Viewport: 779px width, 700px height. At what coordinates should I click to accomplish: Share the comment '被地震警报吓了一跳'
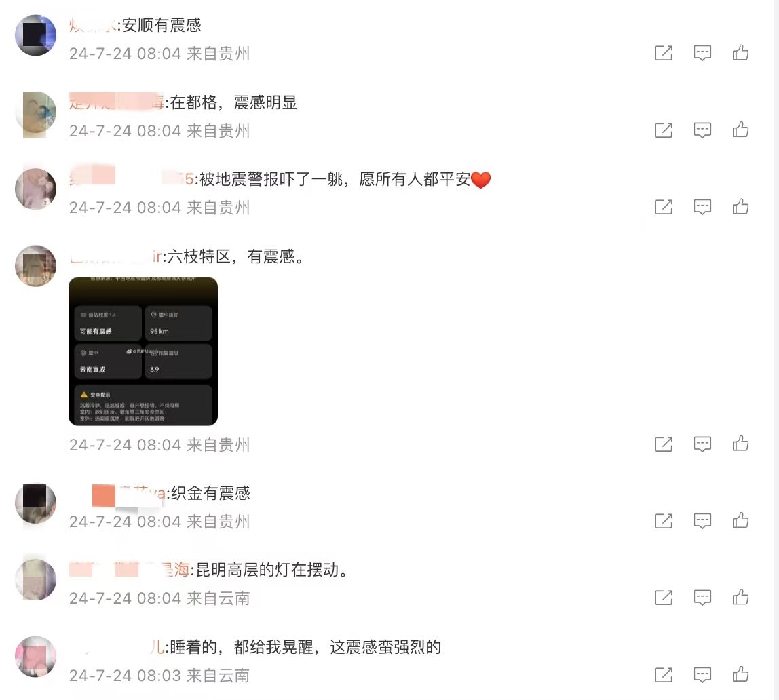tap(663, 207)
